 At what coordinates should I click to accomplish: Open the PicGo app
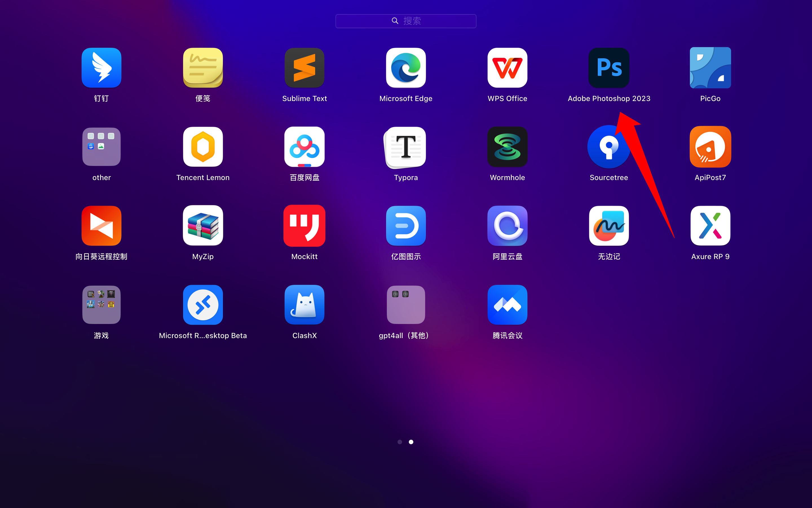(710, 68)
